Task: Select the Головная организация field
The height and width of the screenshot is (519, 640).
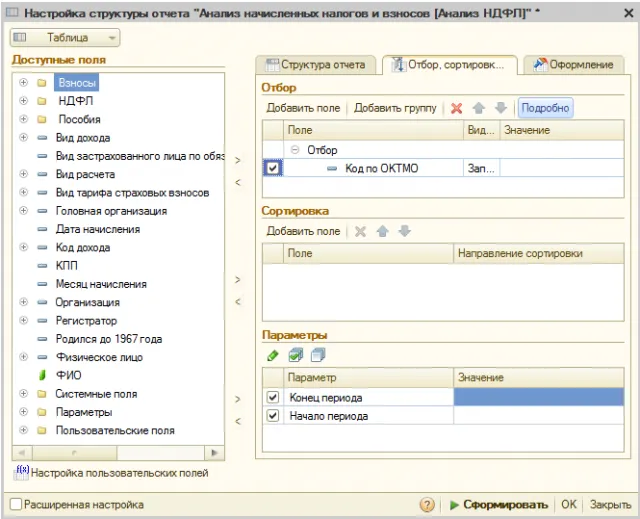Action: click(x=111, y=211)
